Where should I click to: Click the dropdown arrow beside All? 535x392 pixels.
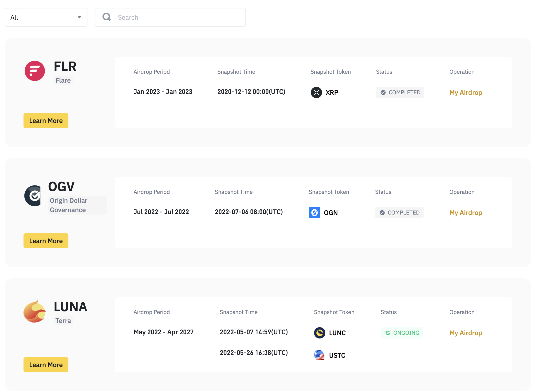(79, 17)
